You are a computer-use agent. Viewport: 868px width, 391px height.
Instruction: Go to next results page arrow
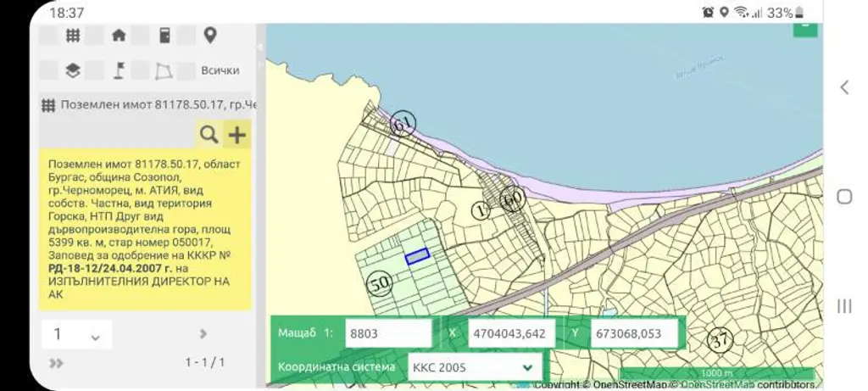203,333
